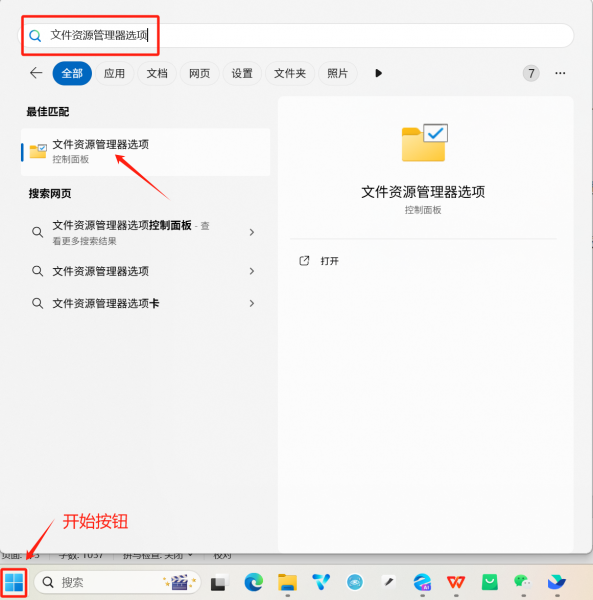Screen dimensions: 593x600
Task: Open best match 文件资源管理器选项 result
Action: tap(145, 152)
